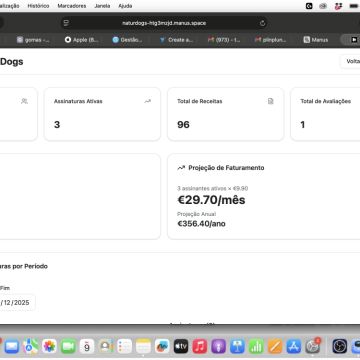Click the value 3 under Assinaturas Ativas
This screenshot has height=360, width=360.
click(57, 125)
